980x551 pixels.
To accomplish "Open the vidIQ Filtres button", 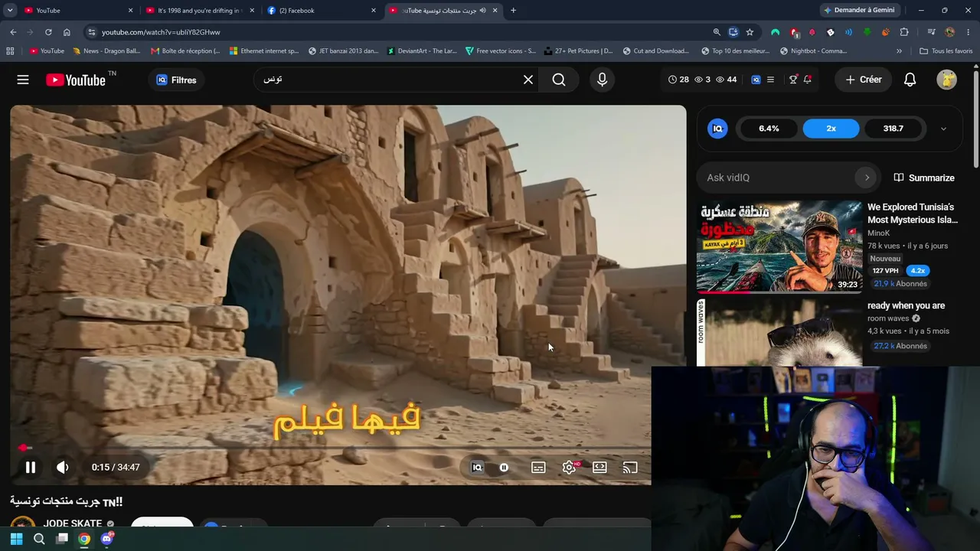I will click(176, 80).
